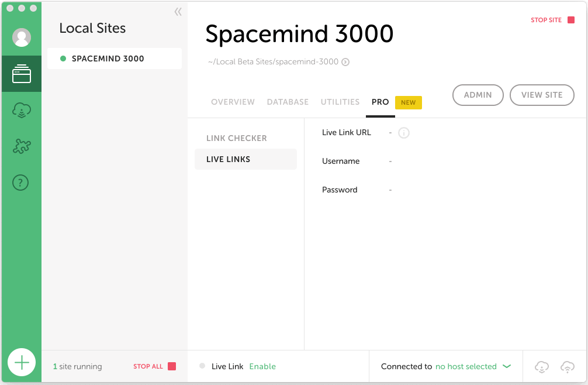Open the Help question mark icon
This screenshot has height=385, width=588.
point(21,183)
